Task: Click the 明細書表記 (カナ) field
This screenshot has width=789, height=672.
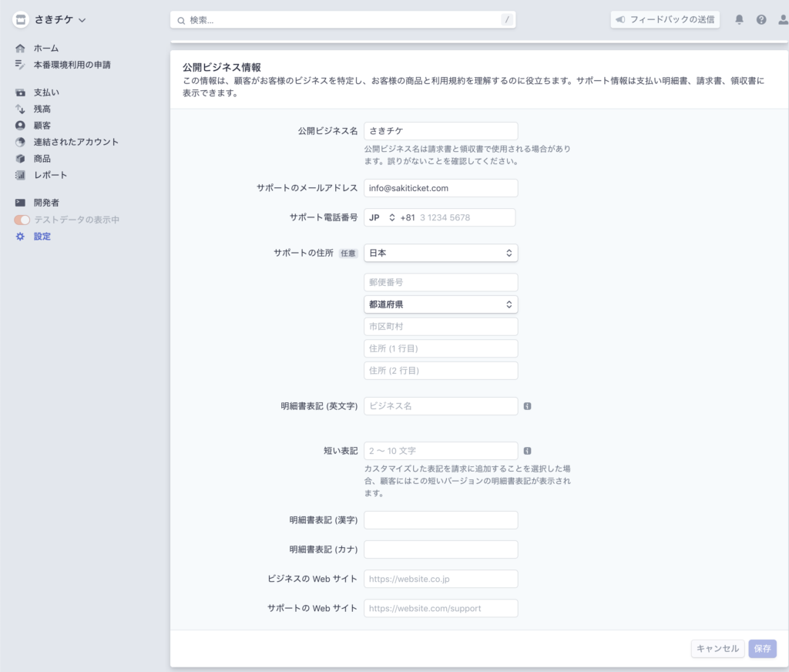Action: [441, 549]
